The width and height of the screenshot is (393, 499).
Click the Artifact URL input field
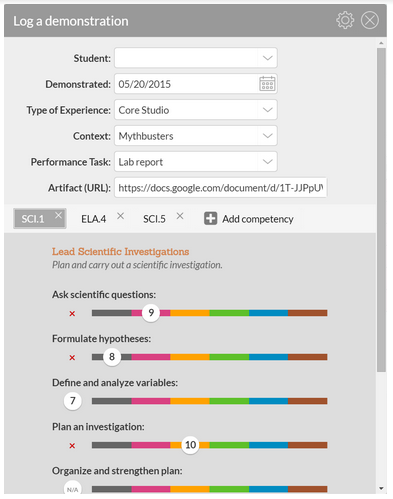click(221, 188)
